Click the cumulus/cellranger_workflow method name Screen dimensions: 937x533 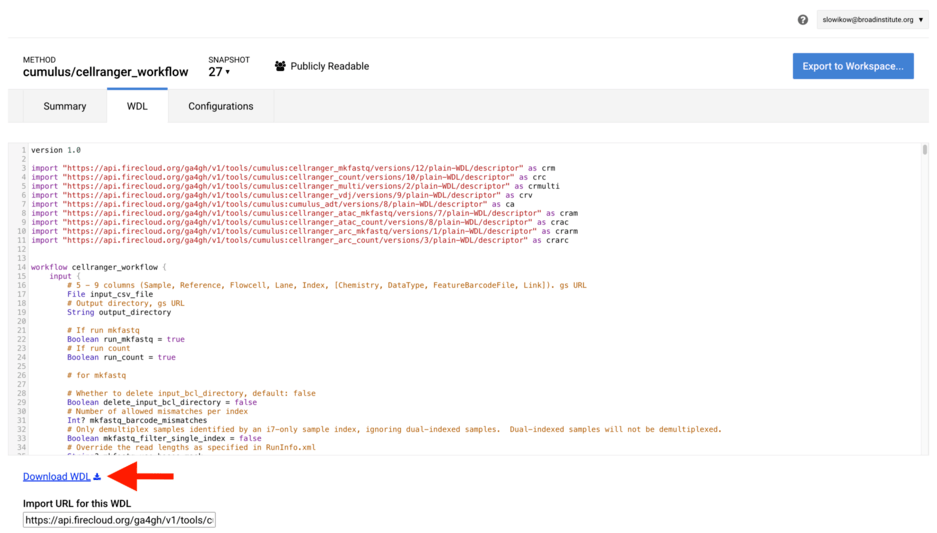(x=106, y=72)
